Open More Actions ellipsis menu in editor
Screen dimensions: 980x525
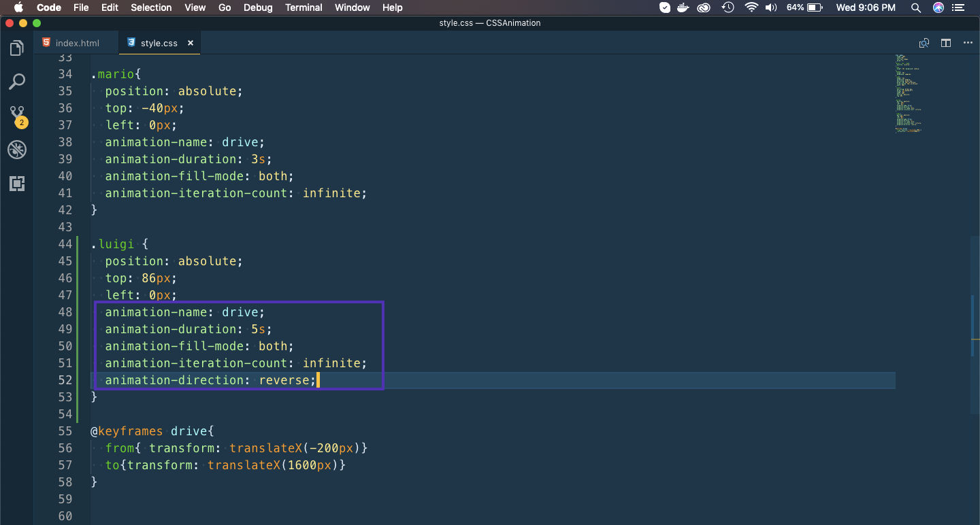click(x=968, y=43)
